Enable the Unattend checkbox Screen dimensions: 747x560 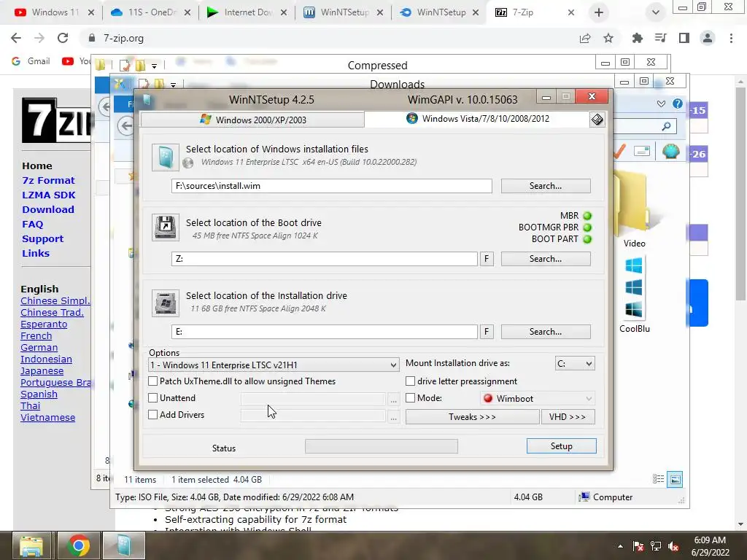click(x=153, y=398)
